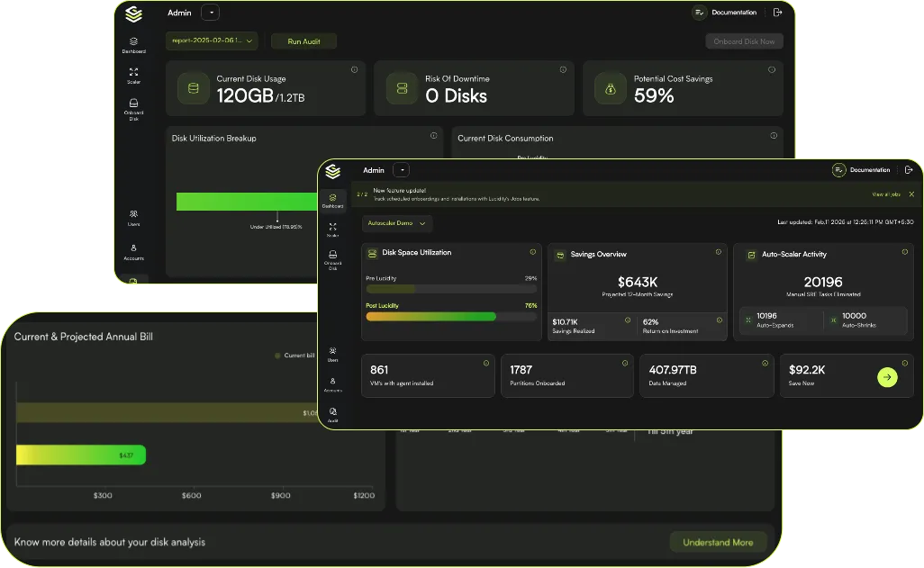Click the Last updated timestamp text

845,222
